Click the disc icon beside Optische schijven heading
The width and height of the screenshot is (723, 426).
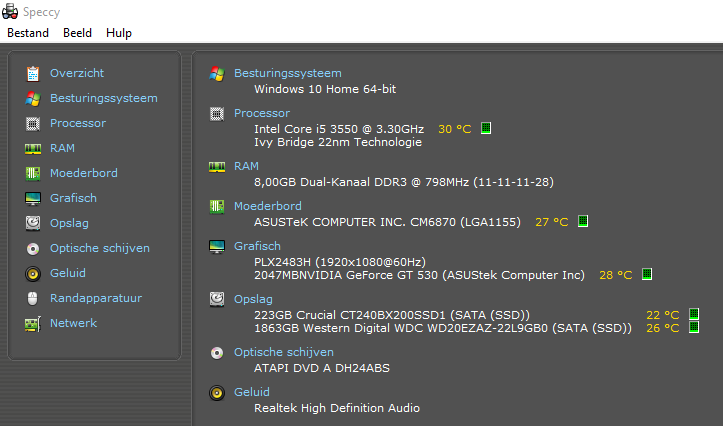click(x=217, y=353)
